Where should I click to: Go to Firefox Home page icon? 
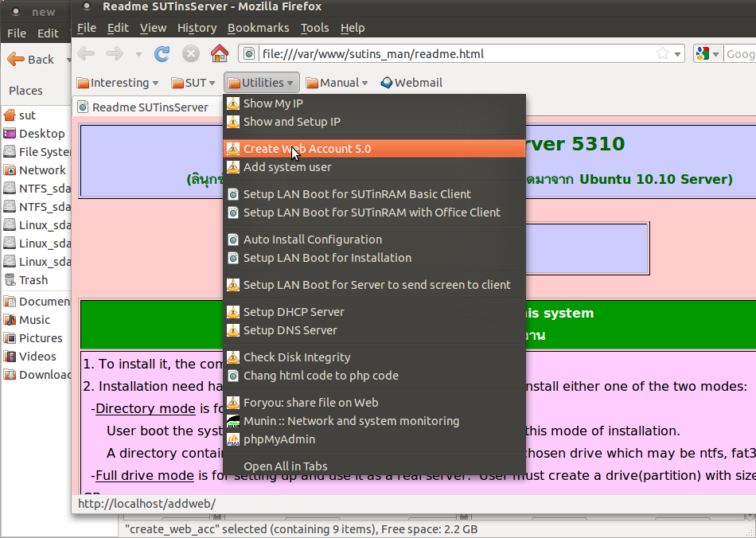click(x=220, y=53)
